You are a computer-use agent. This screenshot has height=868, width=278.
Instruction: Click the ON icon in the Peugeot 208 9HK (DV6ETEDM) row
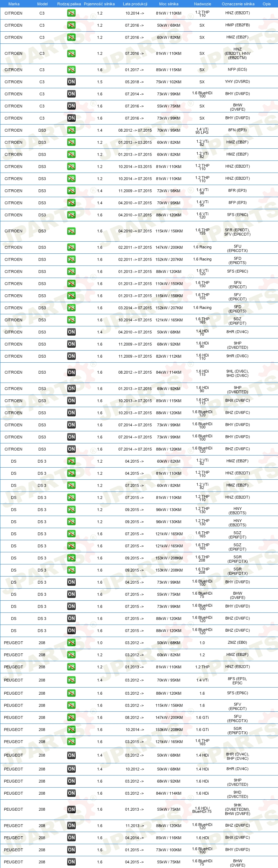(71, 810)
